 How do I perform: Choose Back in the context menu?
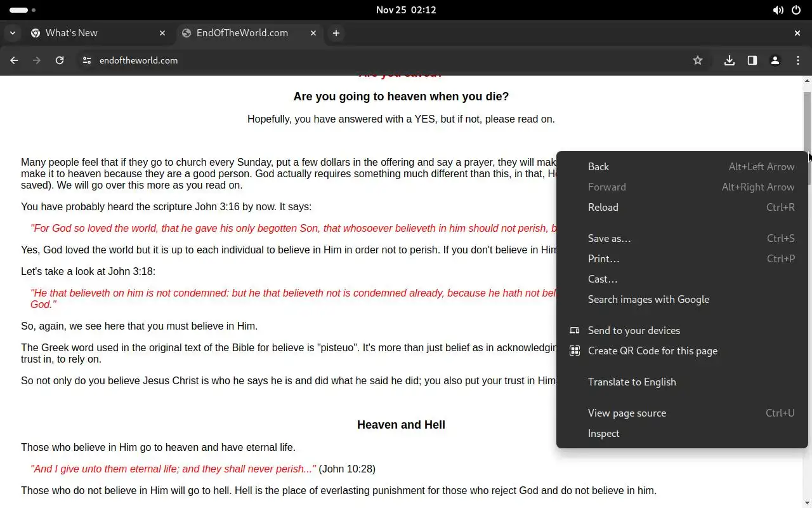[682, 166]
